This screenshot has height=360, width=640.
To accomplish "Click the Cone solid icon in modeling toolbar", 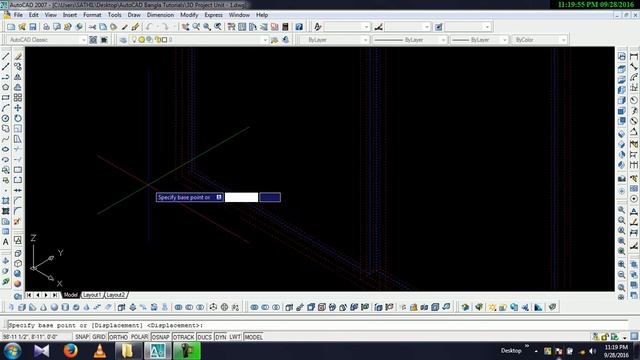I will [43, 307].
